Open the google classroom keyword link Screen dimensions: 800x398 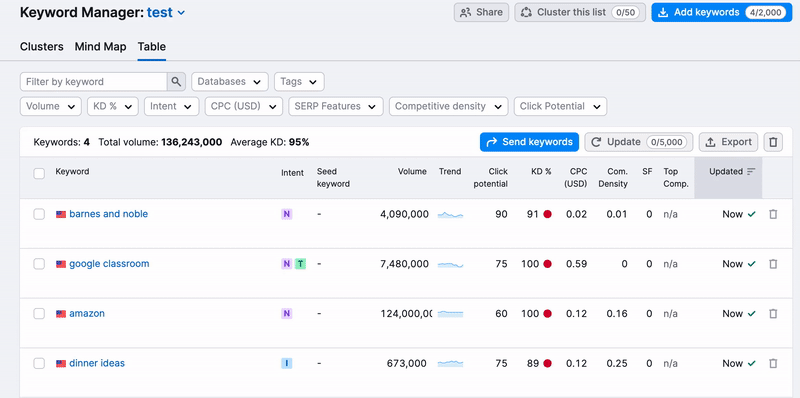pos(109,264)
